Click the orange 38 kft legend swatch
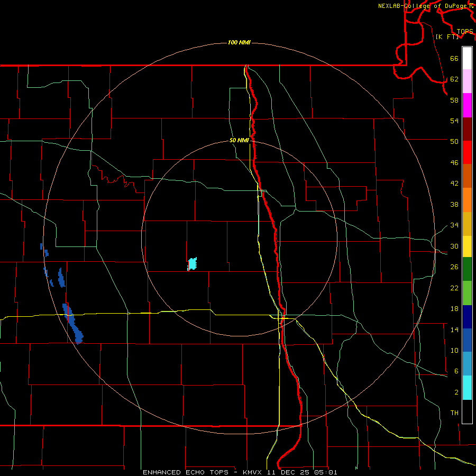The width and height of the screenshot is (476, 476). (467, 200)
